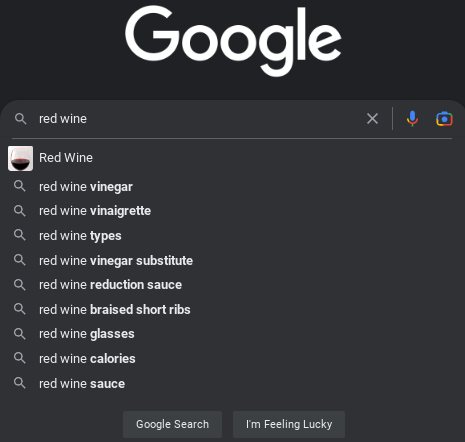Click the I'm Feeling Lucky button
This screenshot has height=442, width=465.
click(x=289, y=424)
